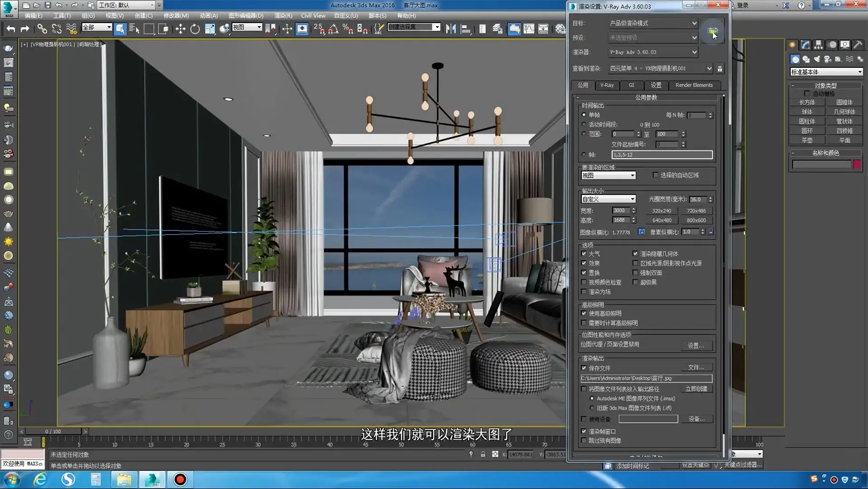Switch to the V-Ray tab
Screen dimensions: 868x489
point(607,85)
